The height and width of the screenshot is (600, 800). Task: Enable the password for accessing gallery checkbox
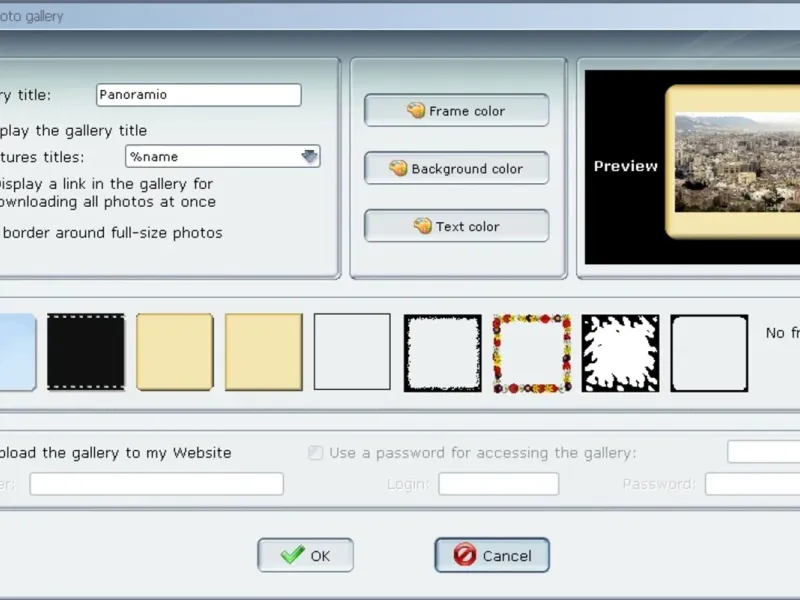pos(315,453)
